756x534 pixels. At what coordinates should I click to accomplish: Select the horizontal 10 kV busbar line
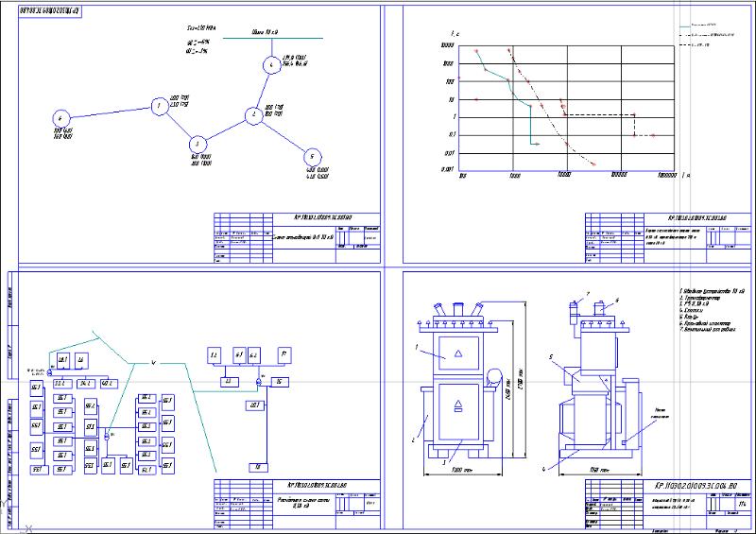tap(273, 38)
